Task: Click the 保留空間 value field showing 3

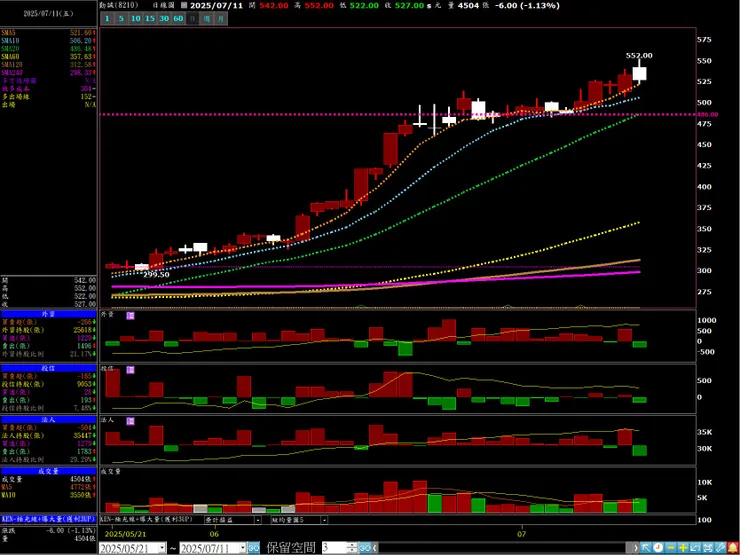Action: click(x=334, y=548)
